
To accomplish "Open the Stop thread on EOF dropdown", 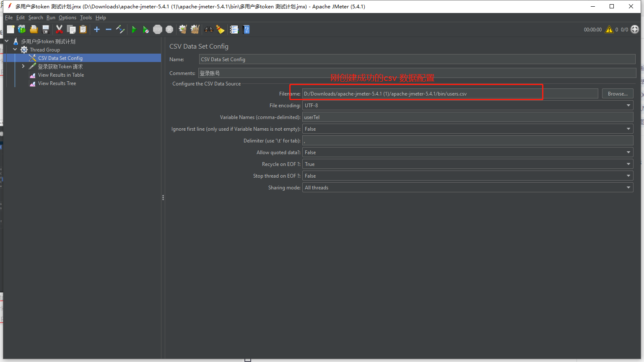I will (467, 176).
